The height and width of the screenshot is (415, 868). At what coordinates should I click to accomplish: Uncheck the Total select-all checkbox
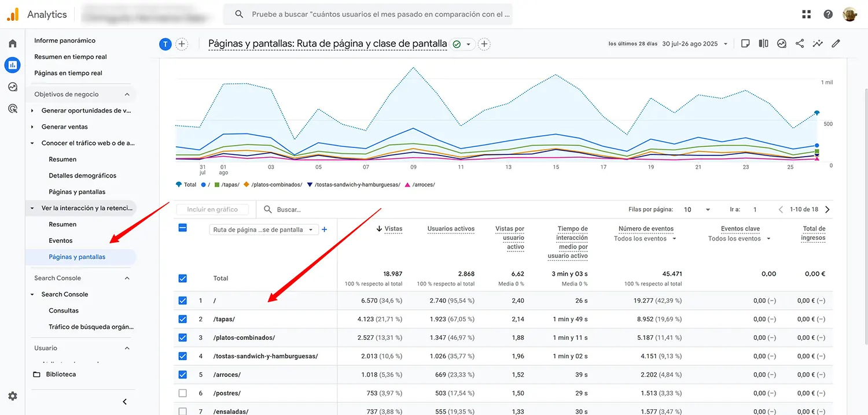tap(182, 278)
